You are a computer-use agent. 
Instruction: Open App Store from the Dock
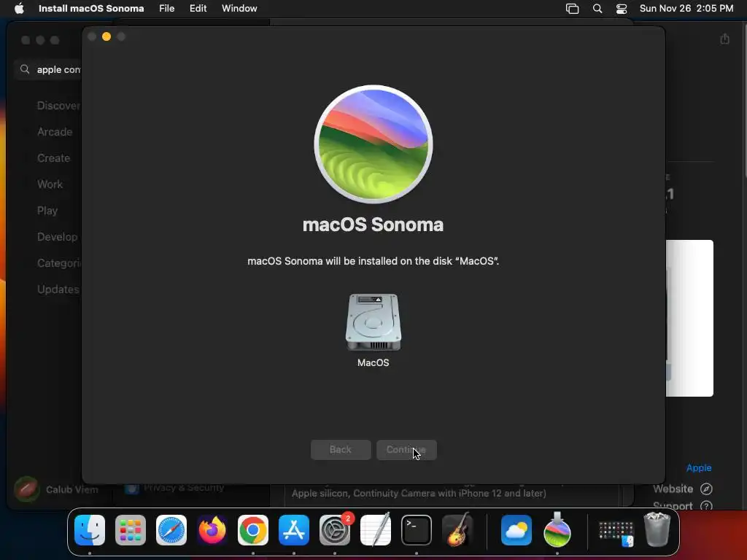[x=294, y=530]
